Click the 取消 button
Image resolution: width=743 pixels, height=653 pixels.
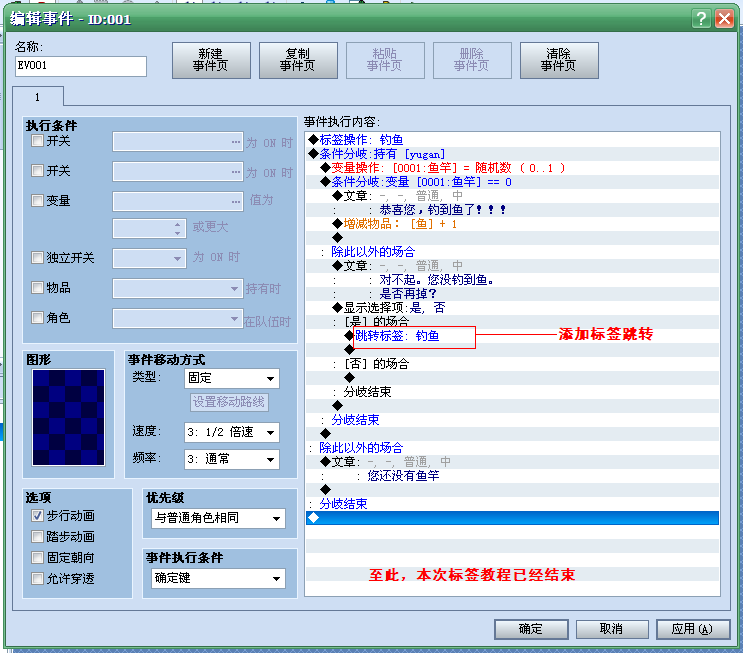click(612, 629)
